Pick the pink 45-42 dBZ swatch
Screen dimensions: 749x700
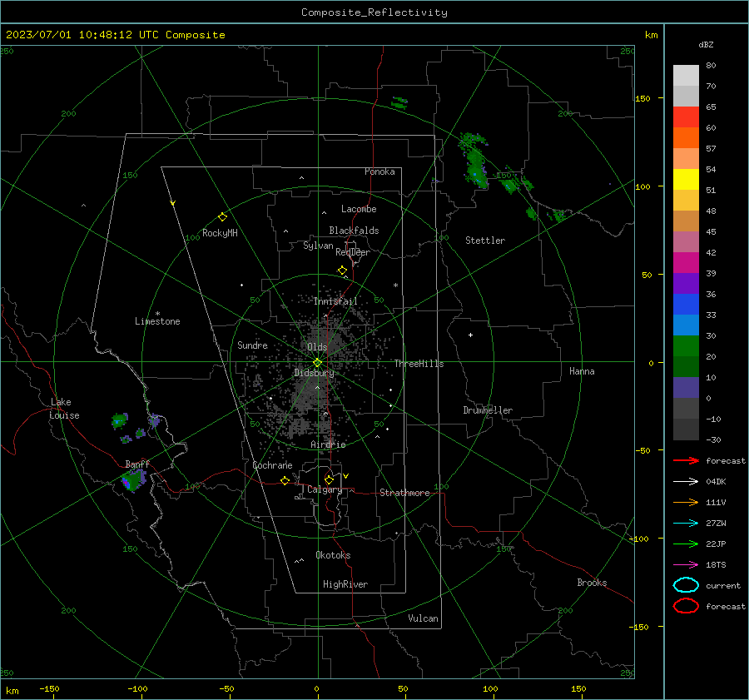686,242
